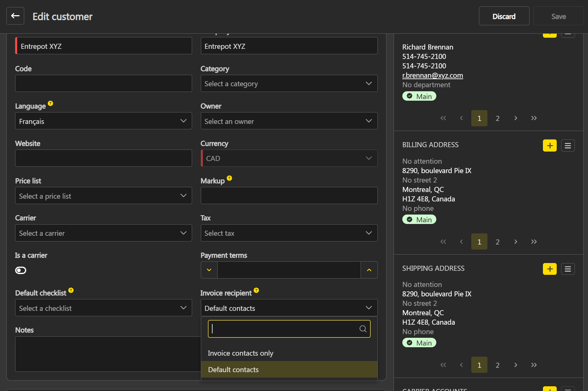Go to the first billing address page
Viewport: 588px width, 391px height.
[x=443, y=242]
